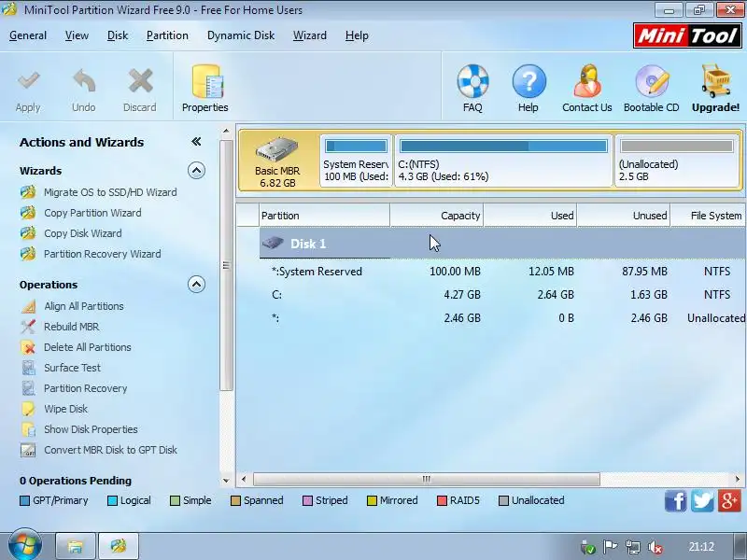Click the Migrate OS to SSD/HD Wizard icon
747x560 pixels.
(28, 192)
